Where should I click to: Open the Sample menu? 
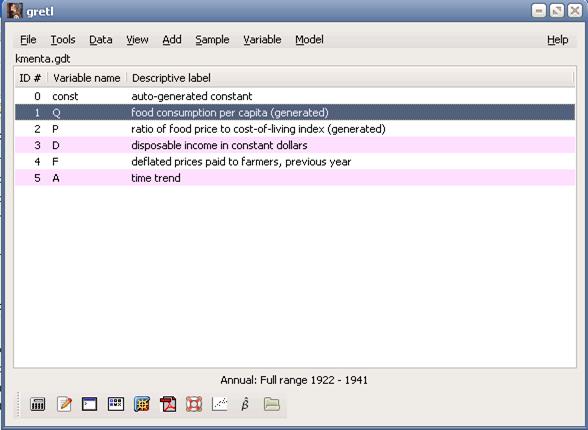(212, 39)
